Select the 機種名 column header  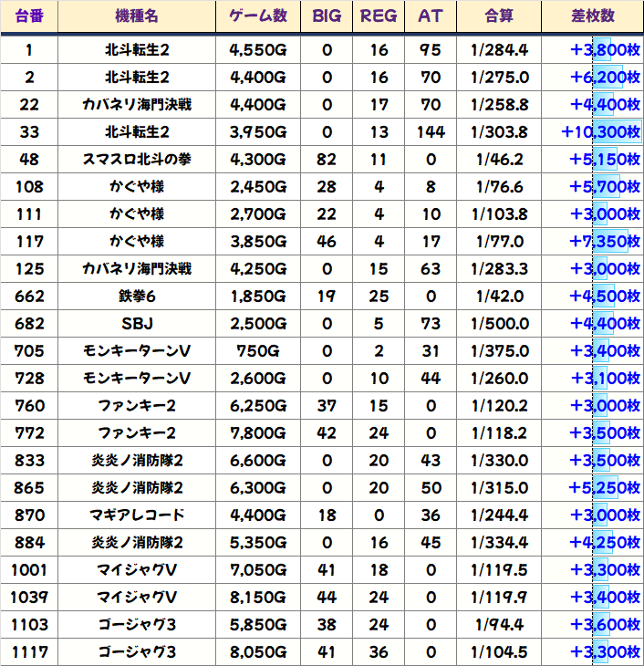point(137,16)
